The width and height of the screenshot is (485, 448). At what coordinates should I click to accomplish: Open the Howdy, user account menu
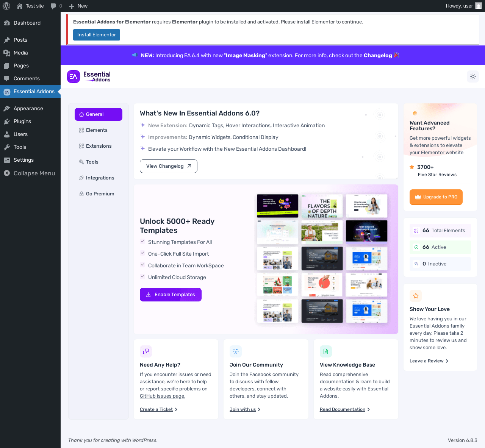[464, 6]
